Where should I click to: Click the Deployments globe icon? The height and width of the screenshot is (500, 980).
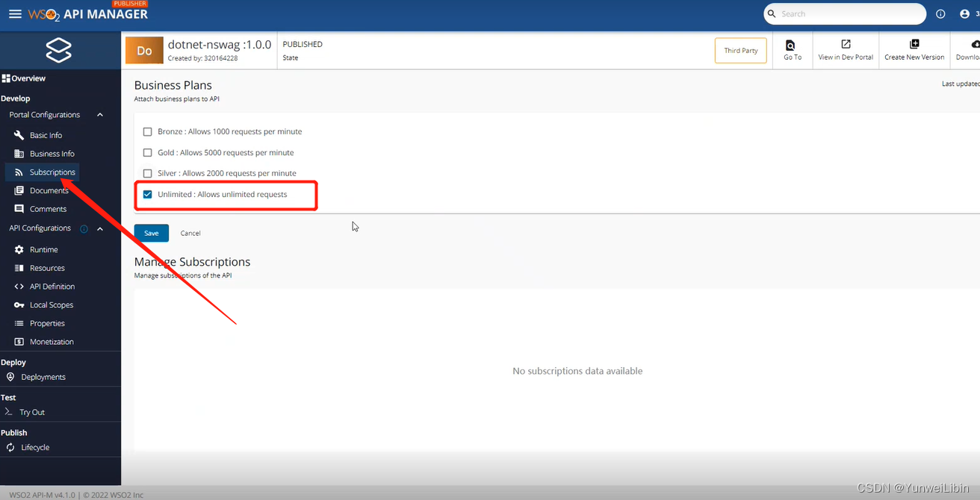coord(10,377)
